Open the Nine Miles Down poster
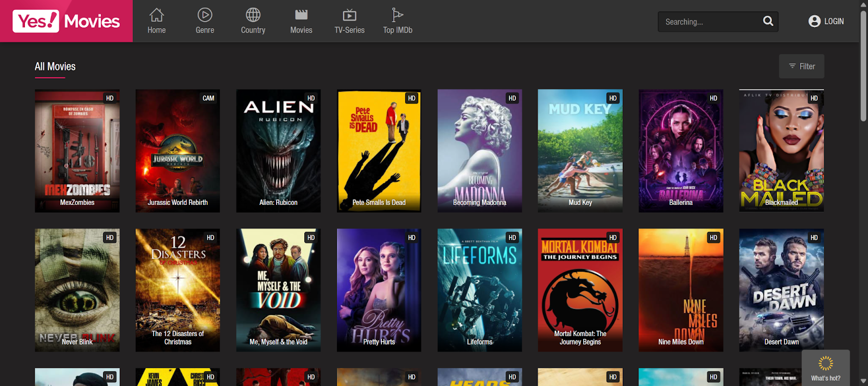 pyautogui.click(x=681, y=290)
